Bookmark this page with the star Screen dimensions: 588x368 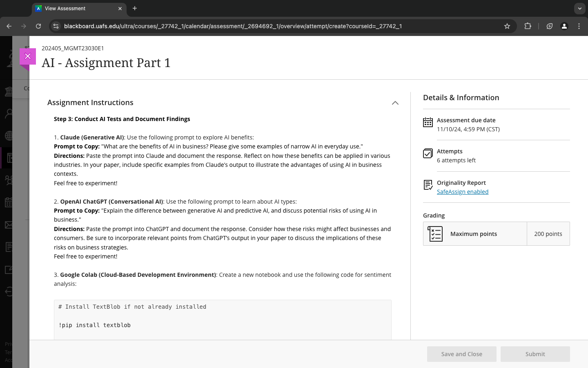pos(507,26)
